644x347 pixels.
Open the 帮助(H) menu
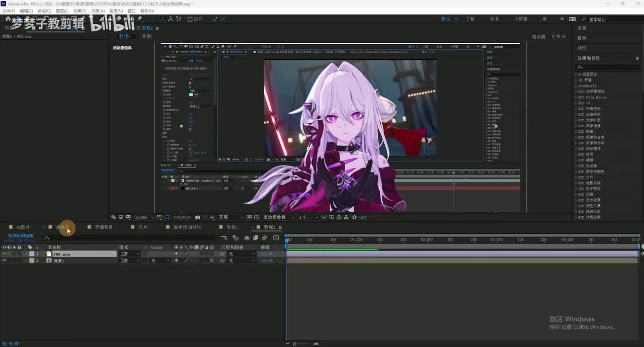tap(147, 11)
